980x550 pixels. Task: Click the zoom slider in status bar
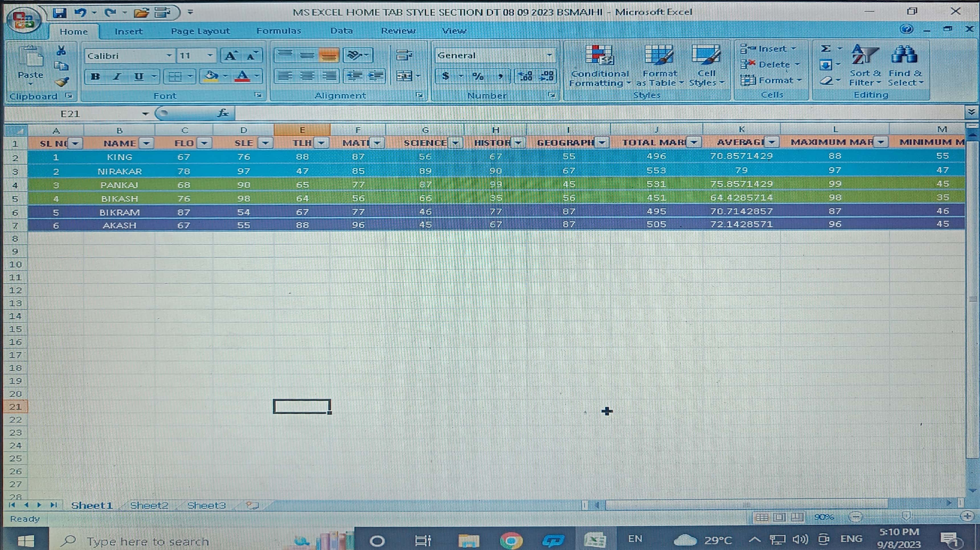tap(906, 516)
